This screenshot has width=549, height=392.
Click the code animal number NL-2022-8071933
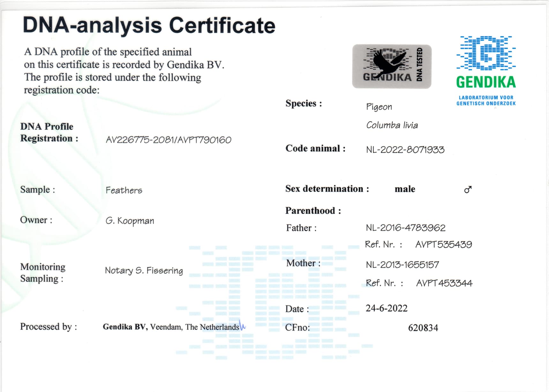[x=405, y=150]
